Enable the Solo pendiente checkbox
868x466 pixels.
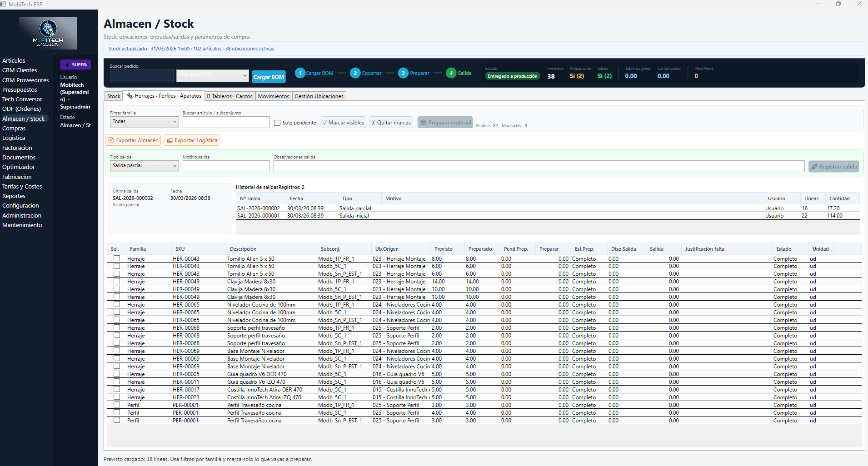pyautogui.click(x=277, y=123)
